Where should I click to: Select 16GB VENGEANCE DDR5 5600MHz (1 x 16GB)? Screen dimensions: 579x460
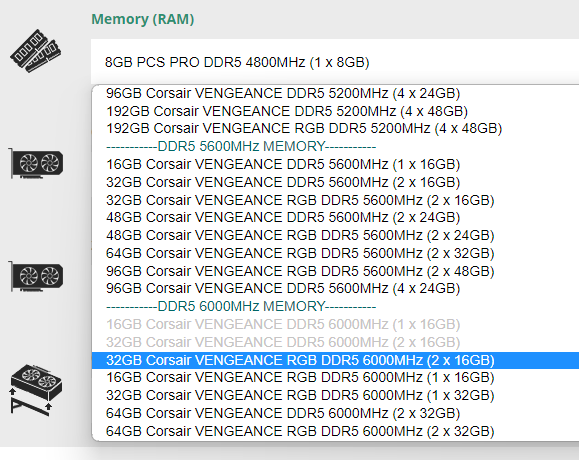coord(335,164)
